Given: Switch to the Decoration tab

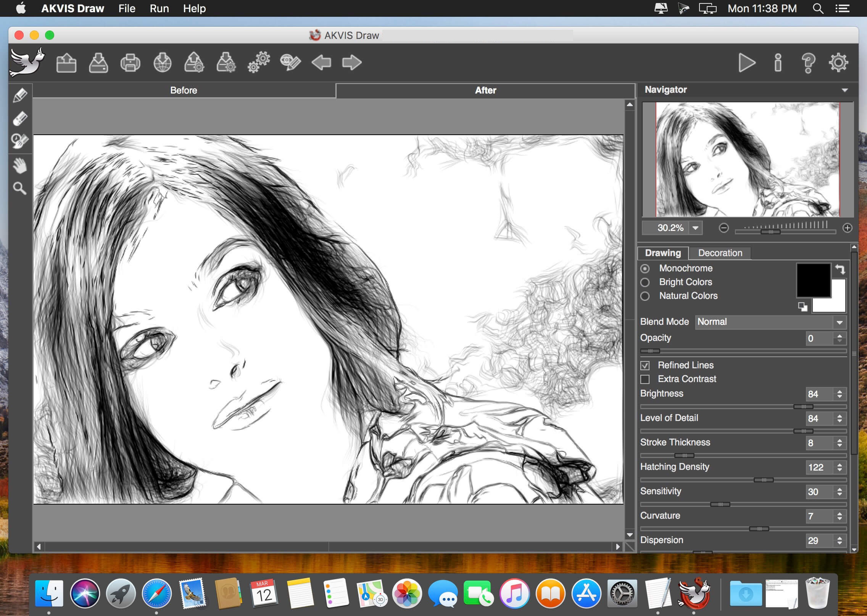Looking at the screenshot, I should pos(719,252).
